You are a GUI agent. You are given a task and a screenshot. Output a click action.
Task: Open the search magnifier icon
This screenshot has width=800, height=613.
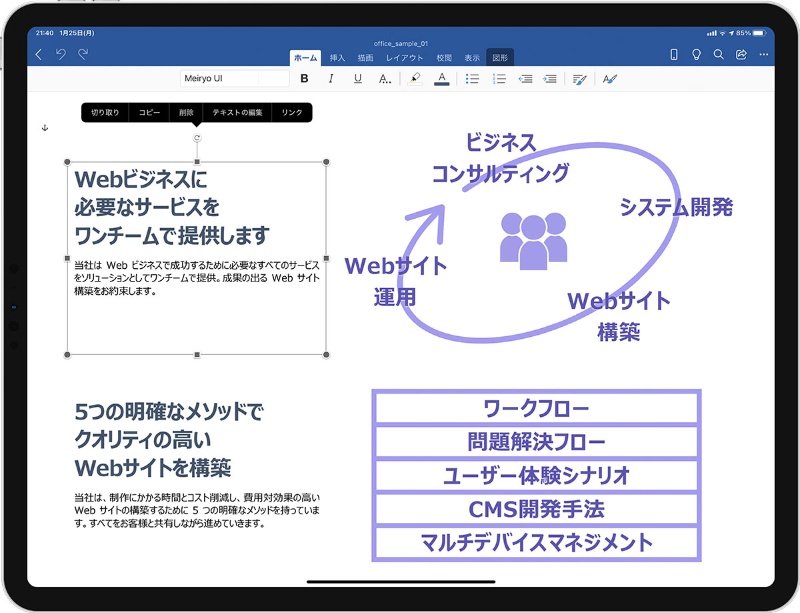[718, 54]
